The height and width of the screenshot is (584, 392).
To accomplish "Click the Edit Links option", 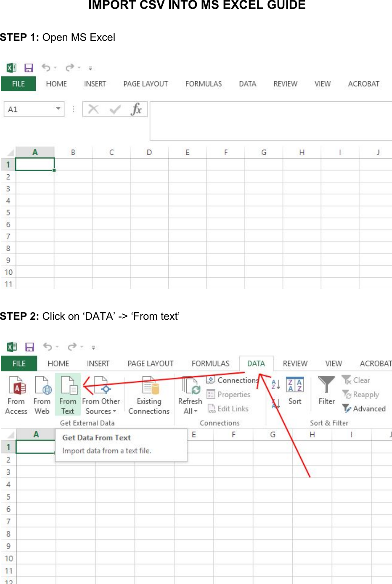I will (x=228, y=409).
